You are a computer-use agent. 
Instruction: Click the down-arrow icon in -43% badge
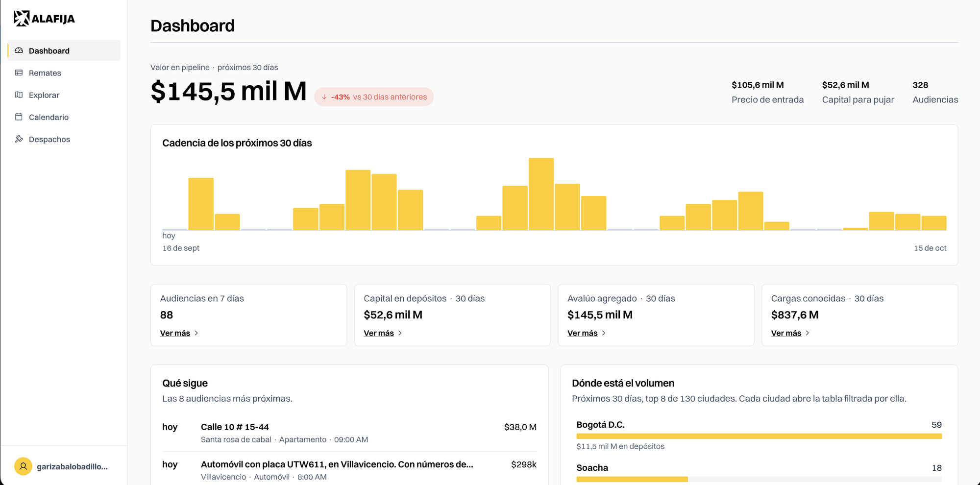coord(324,97)
